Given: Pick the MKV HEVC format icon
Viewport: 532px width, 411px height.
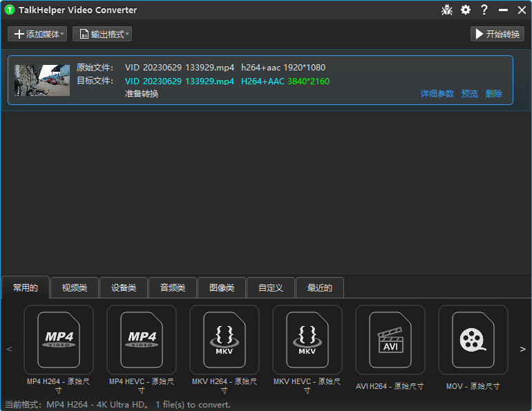Looking at the screenshot, I should [307, 340].
